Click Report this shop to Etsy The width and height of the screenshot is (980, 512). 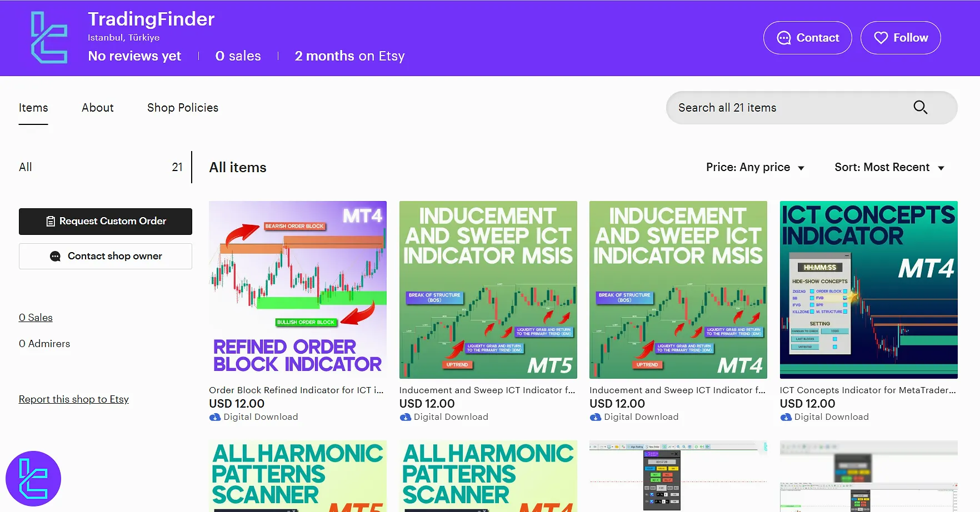tap(74, 399)
